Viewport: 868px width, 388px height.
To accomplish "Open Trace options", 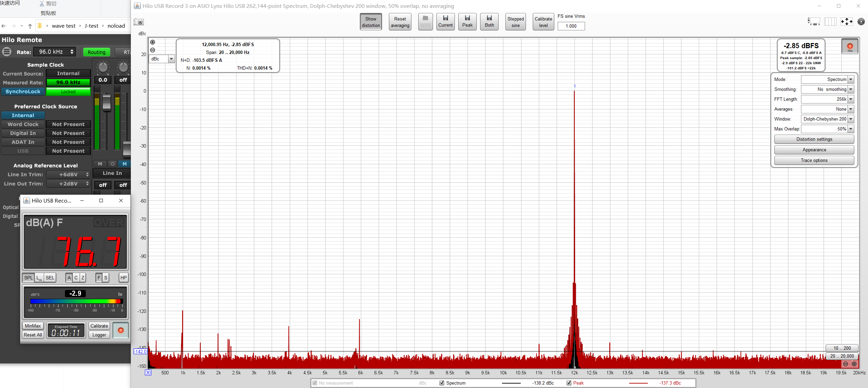I will point(814,161).
